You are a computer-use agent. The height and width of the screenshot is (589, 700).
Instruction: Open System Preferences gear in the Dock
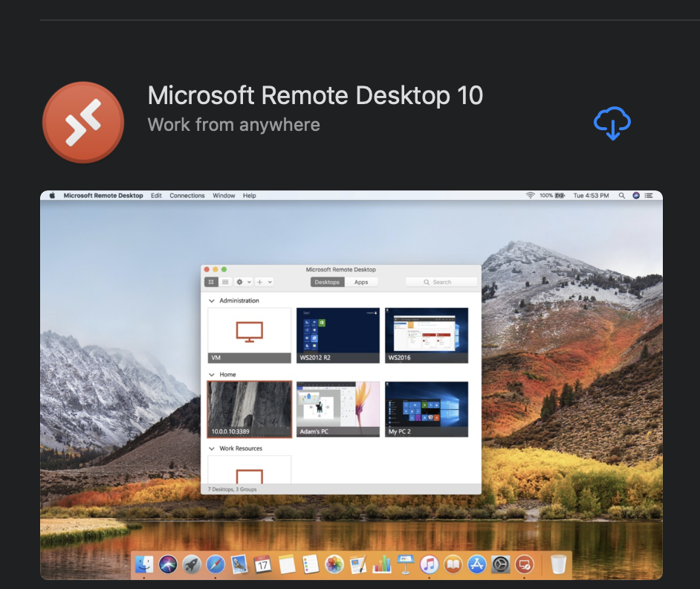click(500, 564)
